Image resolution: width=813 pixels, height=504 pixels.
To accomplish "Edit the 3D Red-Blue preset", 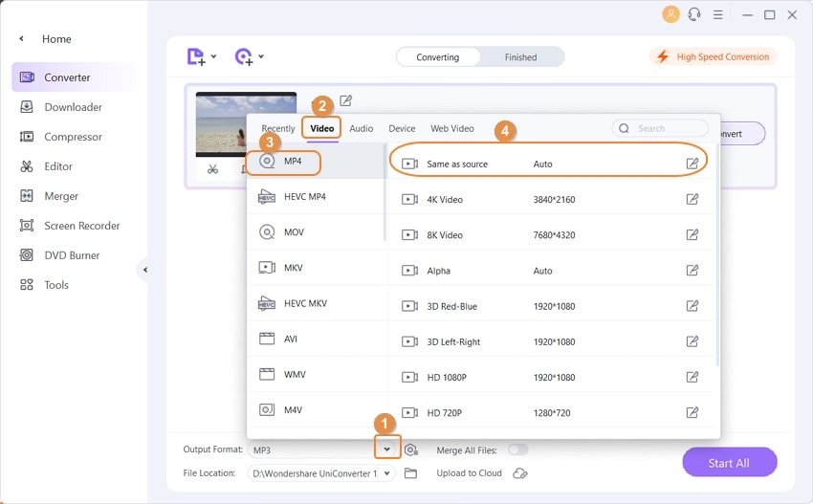I will (x=692, y=306).
